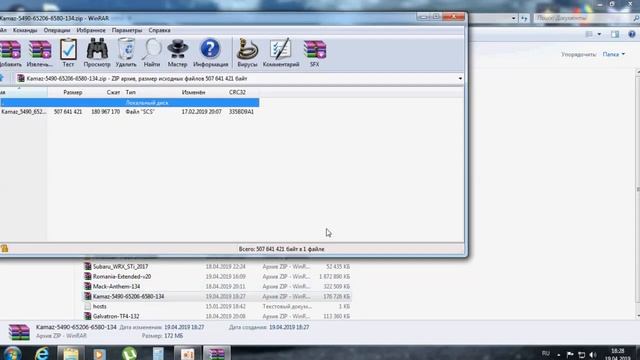Click the RU language indicator
Image resolution: width=640 pixels, height=360 pixels.
click(x=546, y=353)
